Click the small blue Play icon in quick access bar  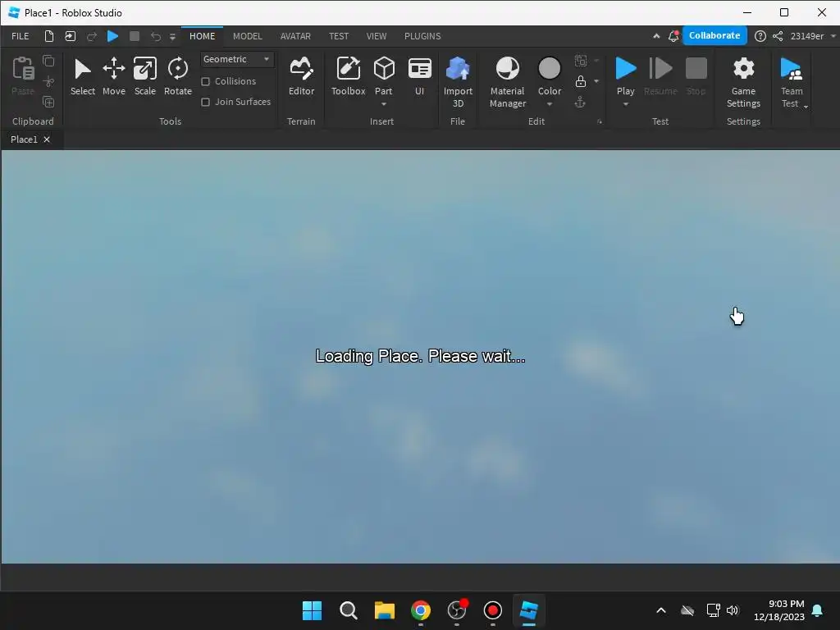[112, 36]
